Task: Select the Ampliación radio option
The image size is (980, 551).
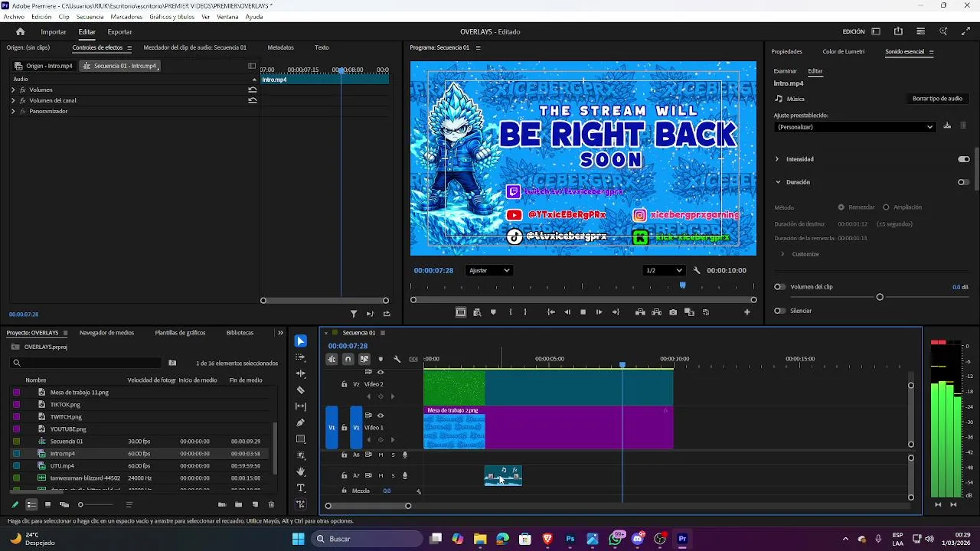Action: 886,207
